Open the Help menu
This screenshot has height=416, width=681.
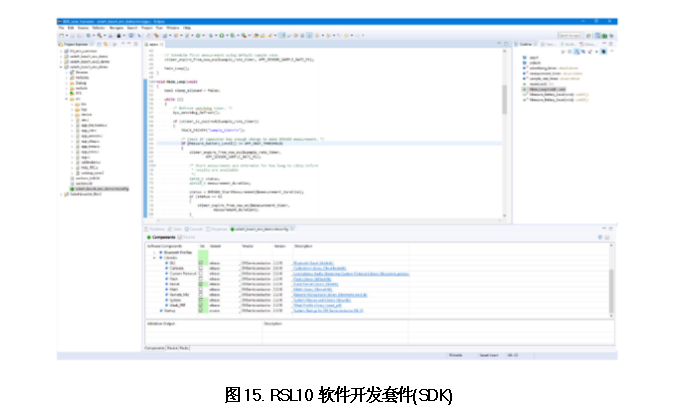pyautogui.click(x=187, y=28)
